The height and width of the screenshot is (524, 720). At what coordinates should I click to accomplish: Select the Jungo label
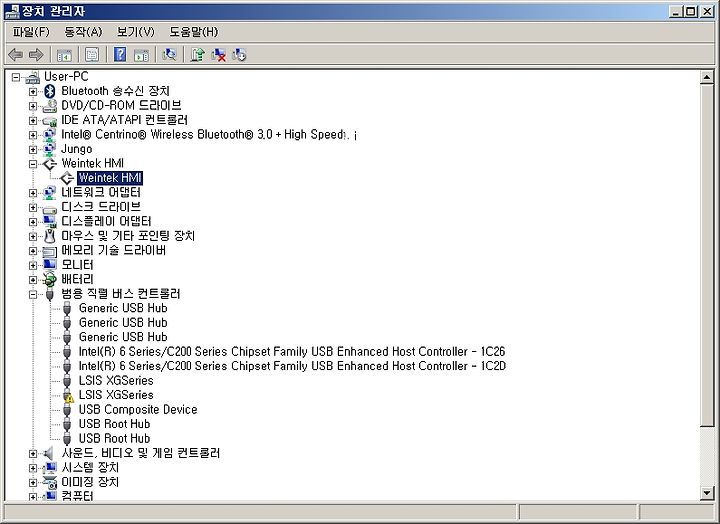(76, 149)
